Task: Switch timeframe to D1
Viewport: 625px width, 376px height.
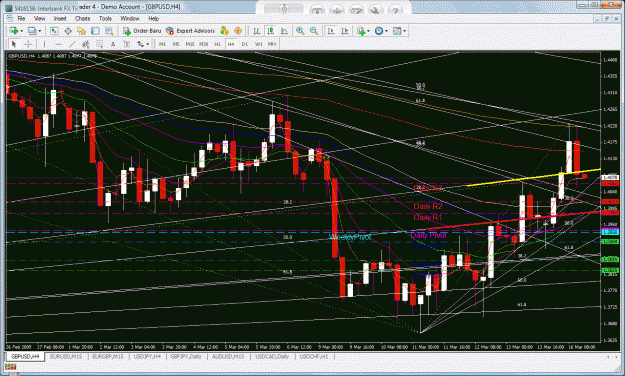Action: click(x=245, y=44)
